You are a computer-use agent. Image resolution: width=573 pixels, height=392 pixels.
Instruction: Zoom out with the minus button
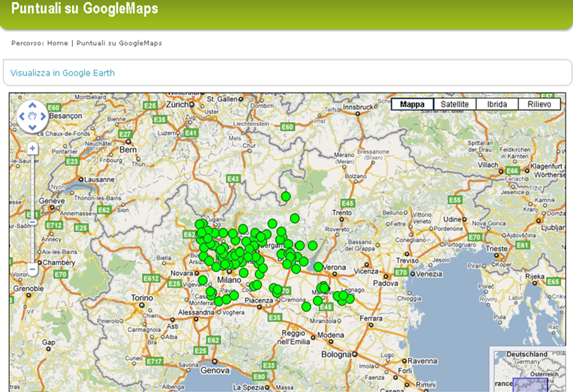pyautogui.click(x=33, y=269)
